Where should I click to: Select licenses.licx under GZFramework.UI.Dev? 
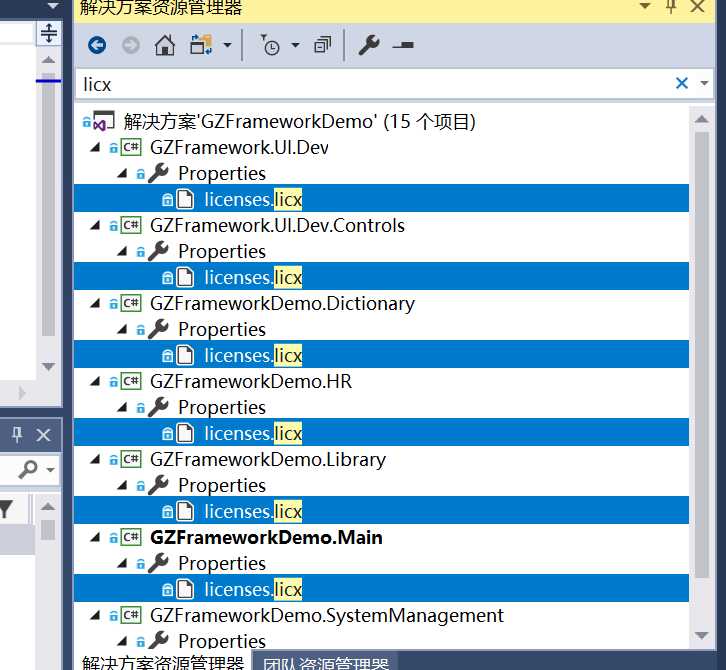coord(253,200)
